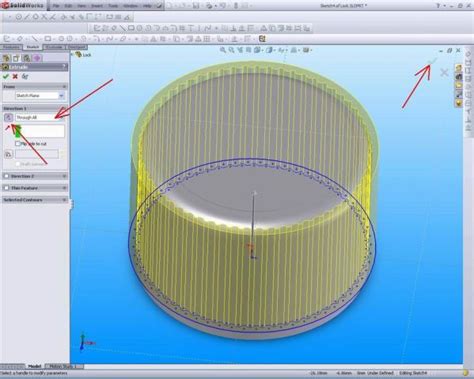Image resolution: width=474 pixels, height=379 pixels.
Task: Click the SolidWorks Help question mark in title bar
Action: [x=438, y=5]
